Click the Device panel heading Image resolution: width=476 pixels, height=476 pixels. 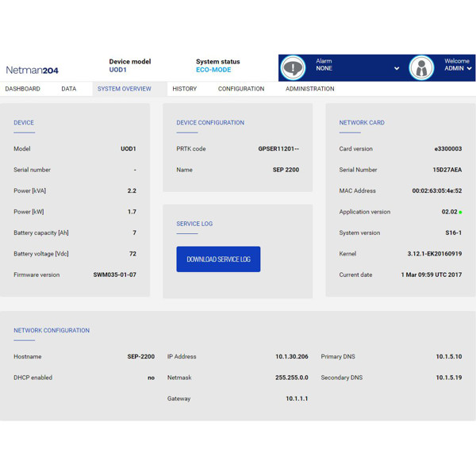pos(24,123)
